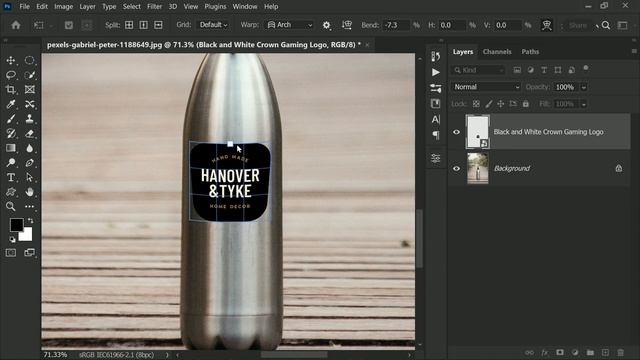Change the screen mode
Screen dimensions: 640x360
(29, 253)
